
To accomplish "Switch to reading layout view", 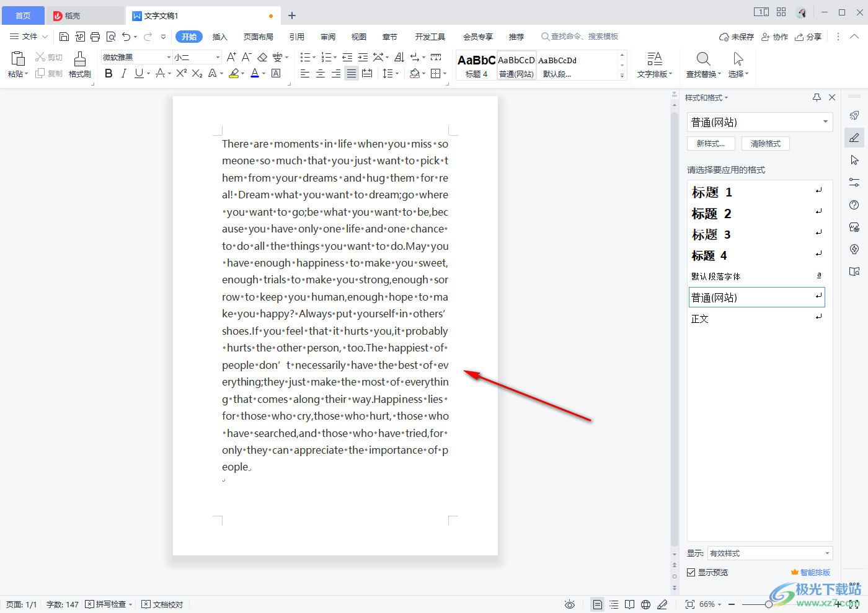I will coord(629,604).
